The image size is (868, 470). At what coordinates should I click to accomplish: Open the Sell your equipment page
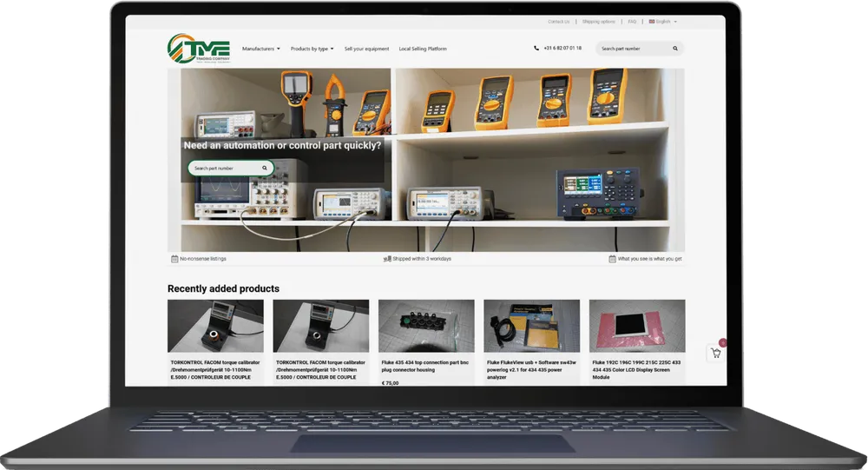pos(366,49)
